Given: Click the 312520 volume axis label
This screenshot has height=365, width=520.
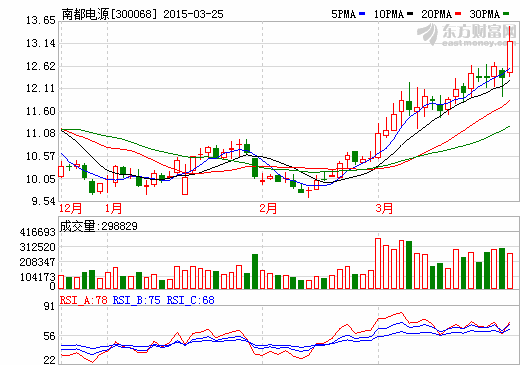Looking at the screenshot, I should click(x=38, y=247).
